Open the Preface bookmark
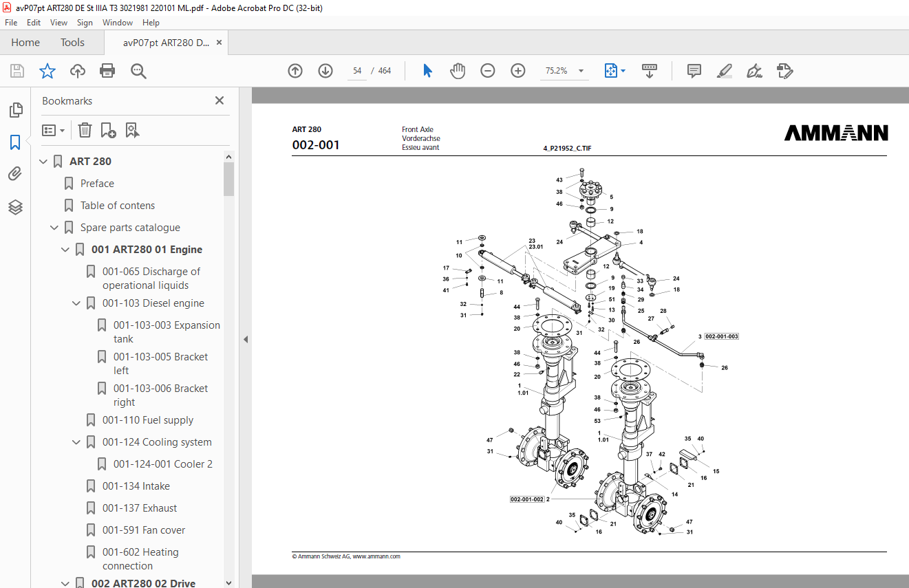 97,184
